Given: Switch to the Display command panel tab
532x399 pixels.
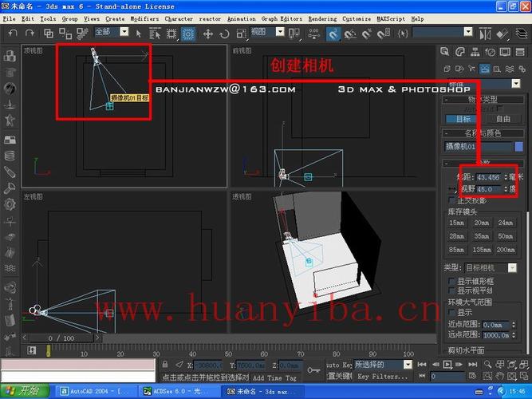Looking at the screenshot, I should [x=505, y=52].
